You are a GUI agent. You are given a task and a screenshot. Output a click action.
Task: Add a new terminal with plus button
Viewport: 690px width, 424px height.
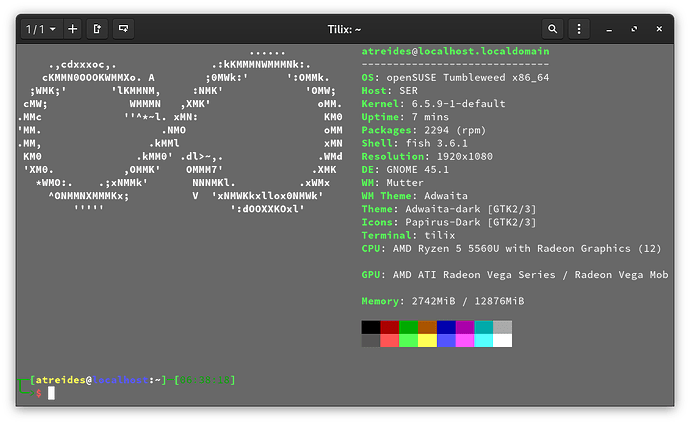click(x=73, y=29)
